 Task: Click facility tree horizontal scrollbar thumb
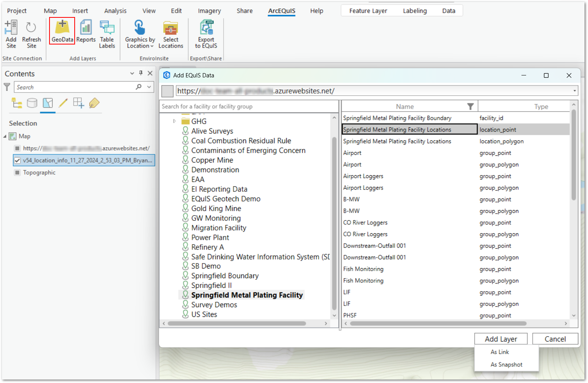point(237,323)
